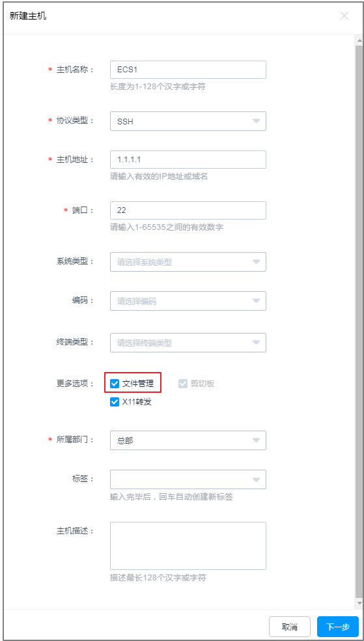Image resolution: width=364 pixels, height=641 pixels.
Task: Click the scrollbar down arrow
Action: coord(359,603)
